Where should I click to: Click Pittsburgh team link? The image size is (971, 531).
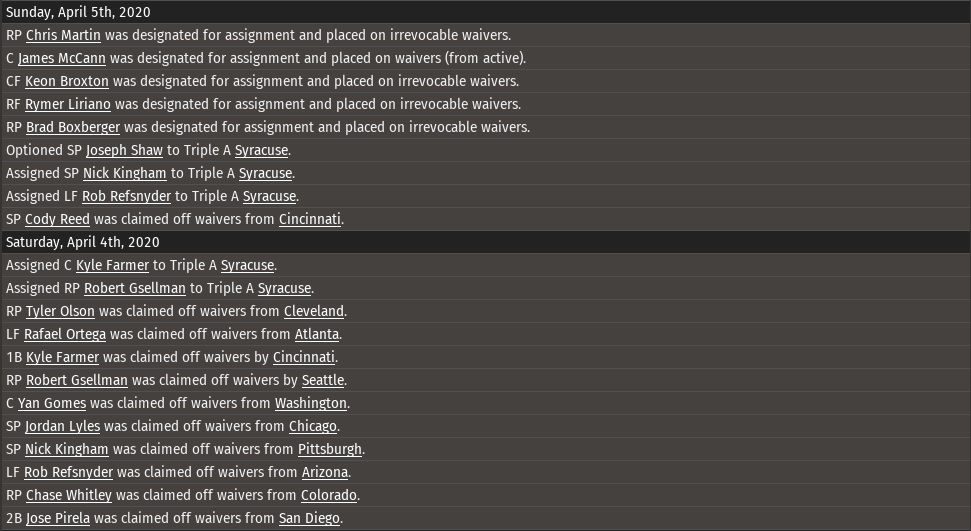[330, 449]
